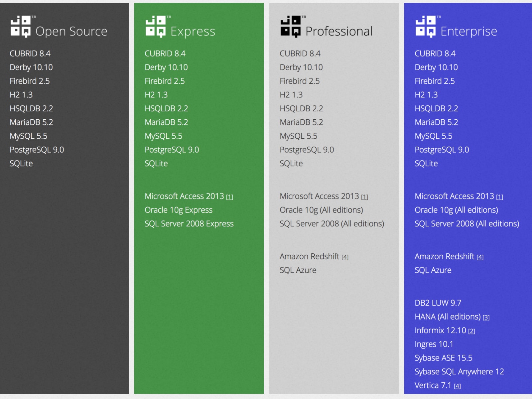
Task: Click PostgreSQL 9.0 in Open Source column
Action: (x=37, y=150)
